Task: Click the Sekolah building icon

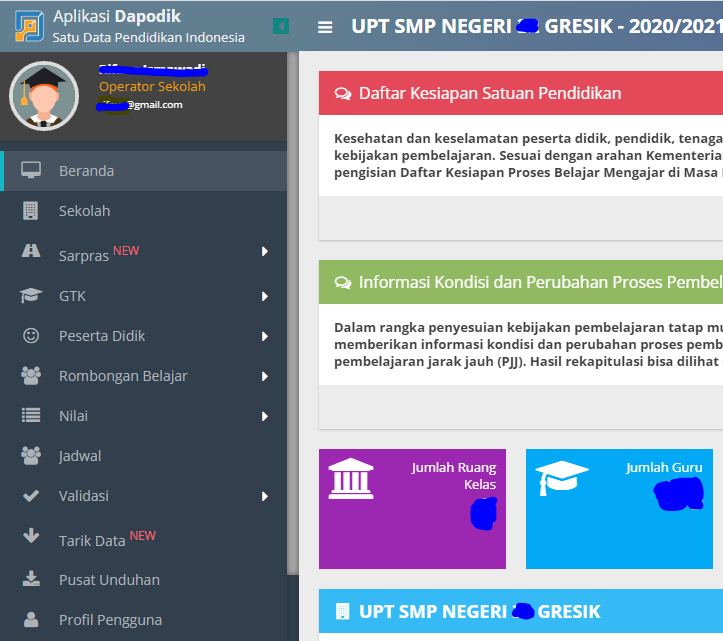Action: pyautogui.click(x=30, y=211)
